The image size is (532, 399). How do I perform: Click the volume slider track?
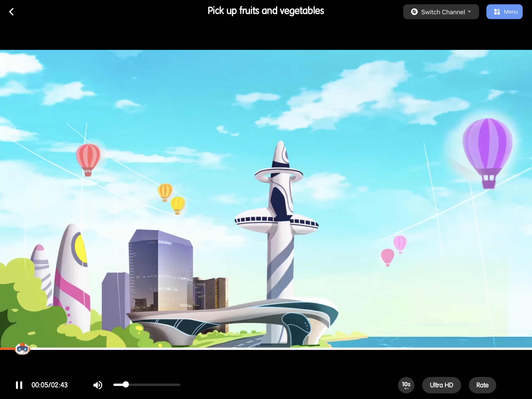pos(147,385)
